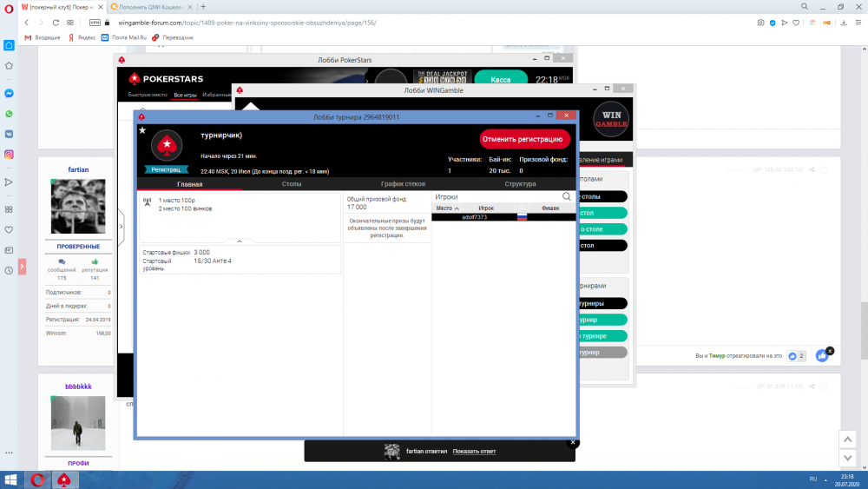Click the page vertical scrollbar thumb
The image size is (868, 489).
pos(865,331)
